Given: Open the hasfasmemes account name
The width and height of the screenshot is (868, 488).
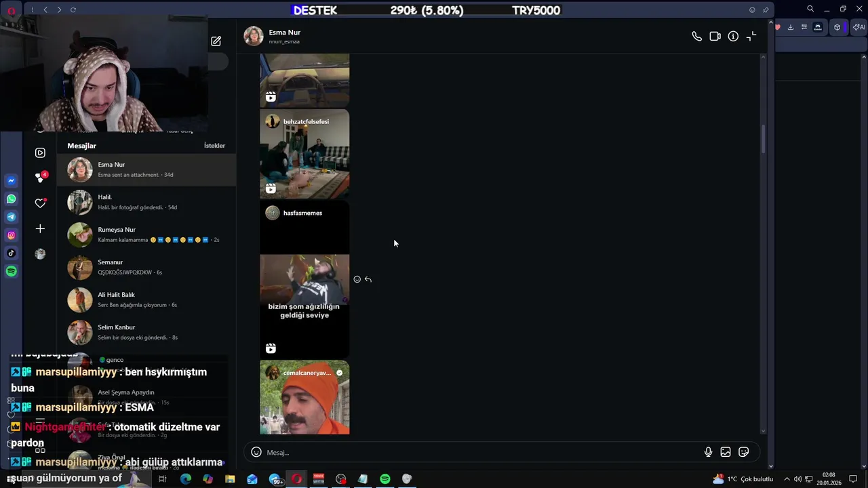Looking at the screenshot, I should click(x=302, y=213).
